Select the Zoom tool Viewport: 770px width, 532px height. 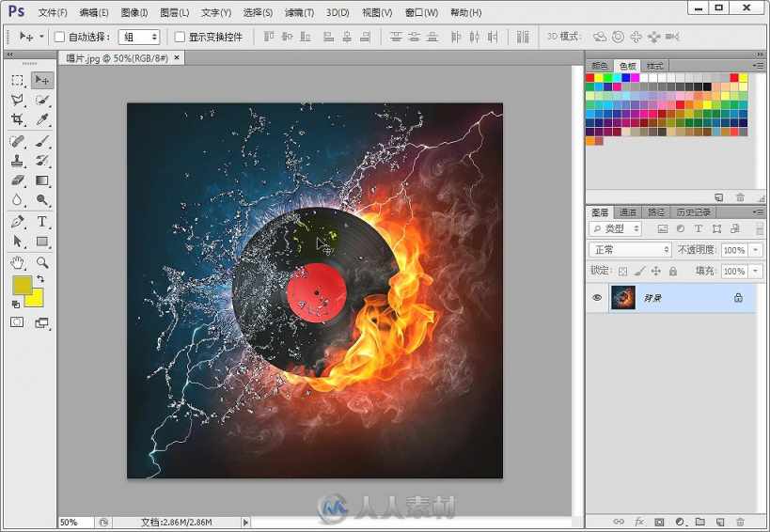[x=42, y=262]
